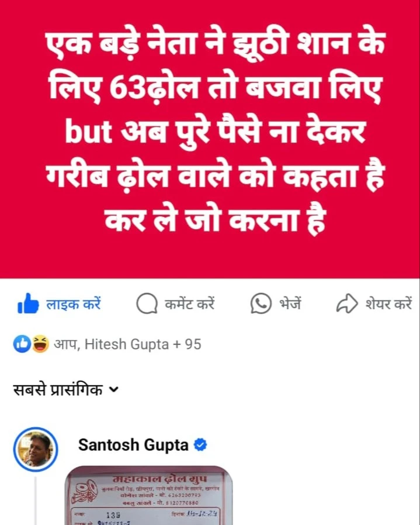
Task: Open the सबसे प्रासंगिक comment sorting menu
Action: tap(66, 390)
